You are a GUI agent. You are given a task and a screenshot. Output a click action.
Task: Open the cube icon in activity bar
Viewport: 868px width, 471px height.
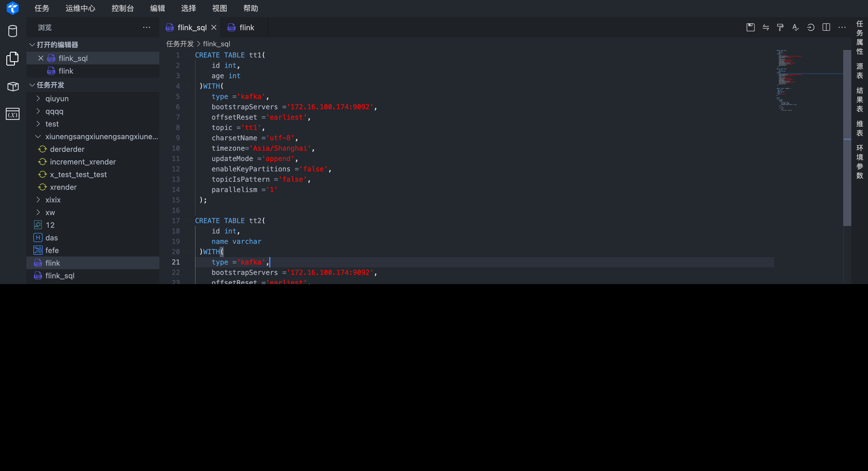12,87
